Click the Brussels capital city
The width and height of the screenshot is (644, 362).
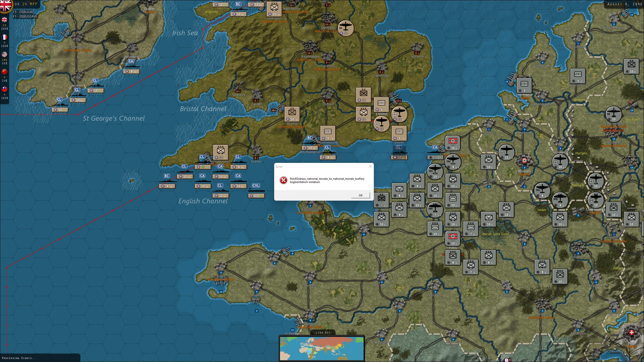click(524, 161)
